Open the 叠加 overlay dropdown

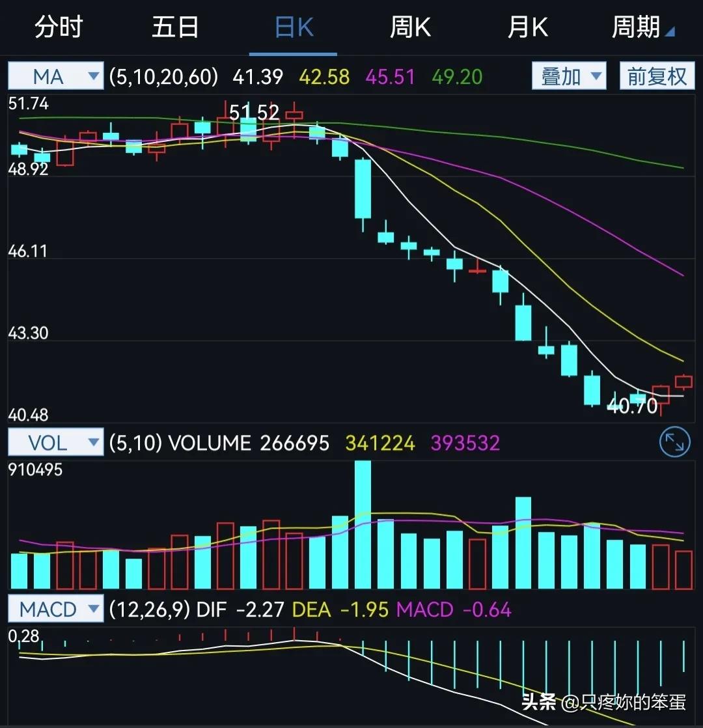[569, 76]
